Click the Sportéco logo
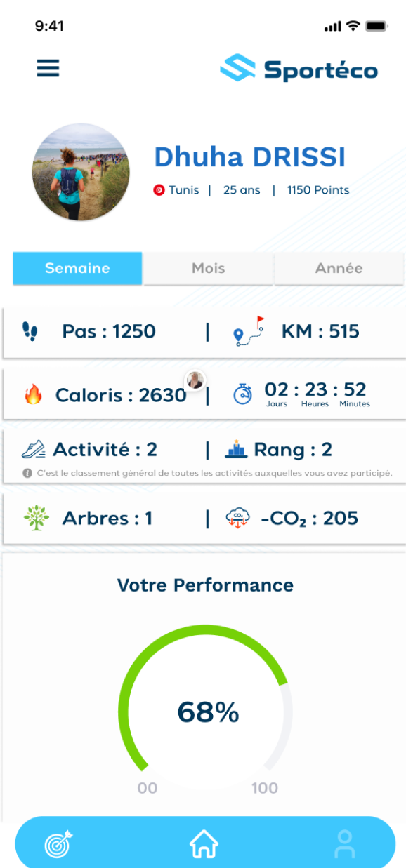 [301, 69]
